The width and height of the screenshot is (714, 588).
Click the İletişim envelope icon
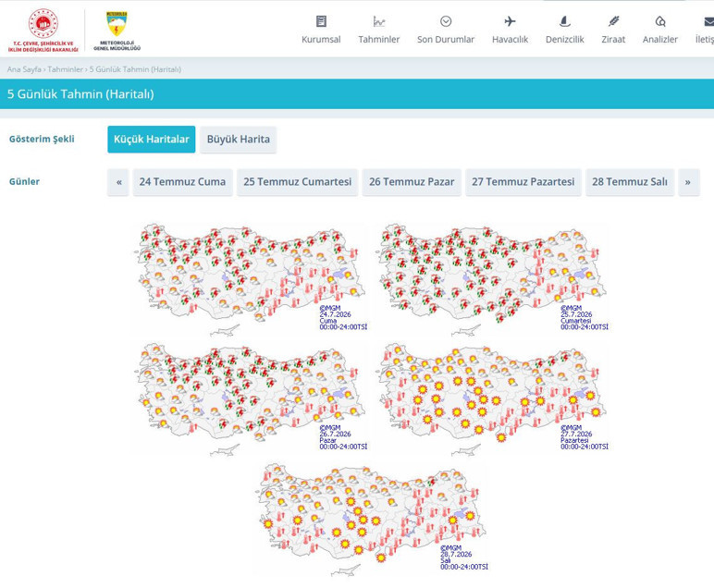coord(709,21)
